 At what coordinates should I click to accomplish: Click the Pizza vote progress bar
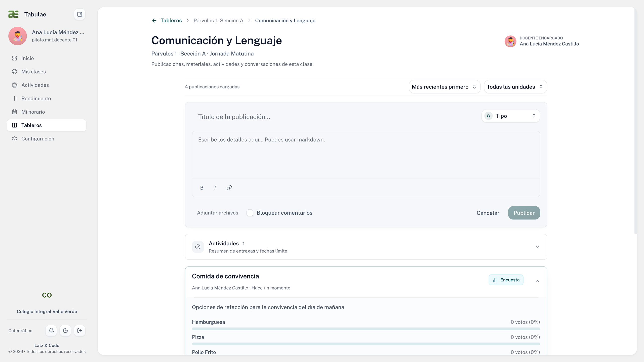tap(366, 344)
